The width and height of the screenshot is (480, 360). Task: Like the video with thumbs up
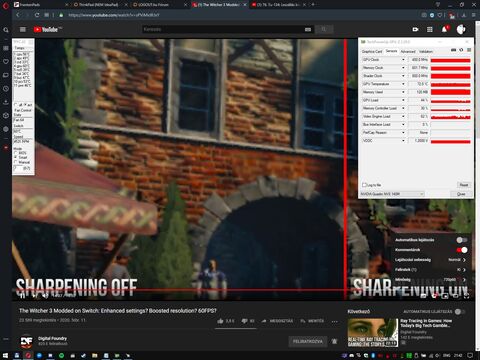pyautogui.click(x=220, y=321)
